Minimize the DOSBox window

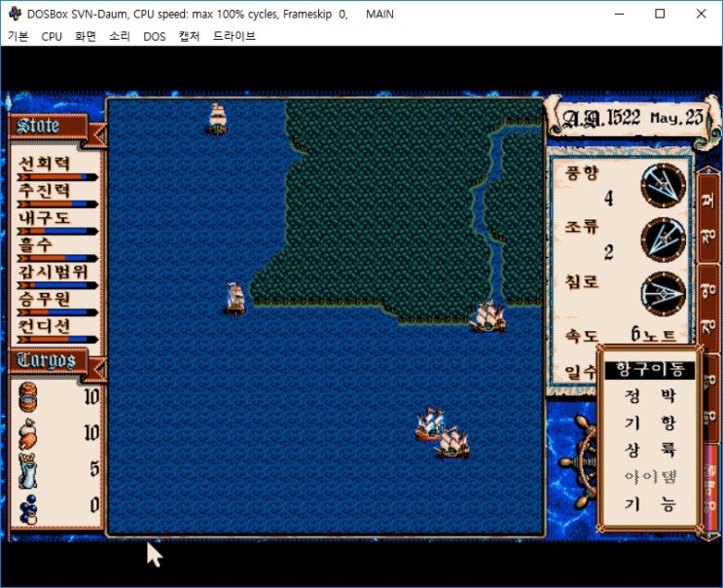point(619,14)
